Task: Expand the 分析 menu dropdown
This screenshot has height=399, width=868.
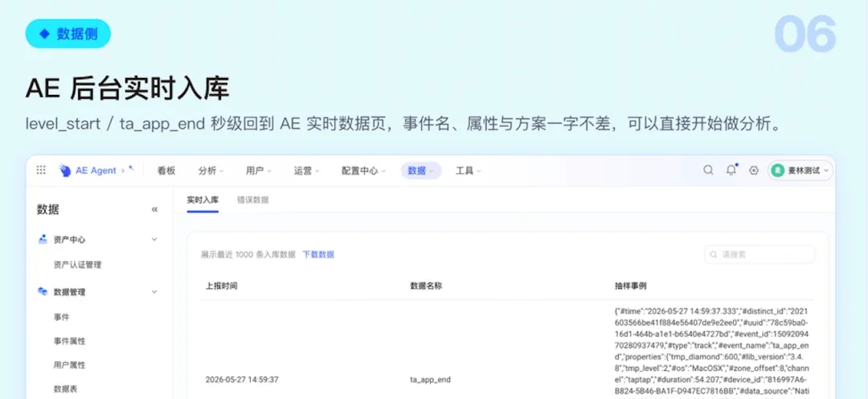Action: (211, 171)
